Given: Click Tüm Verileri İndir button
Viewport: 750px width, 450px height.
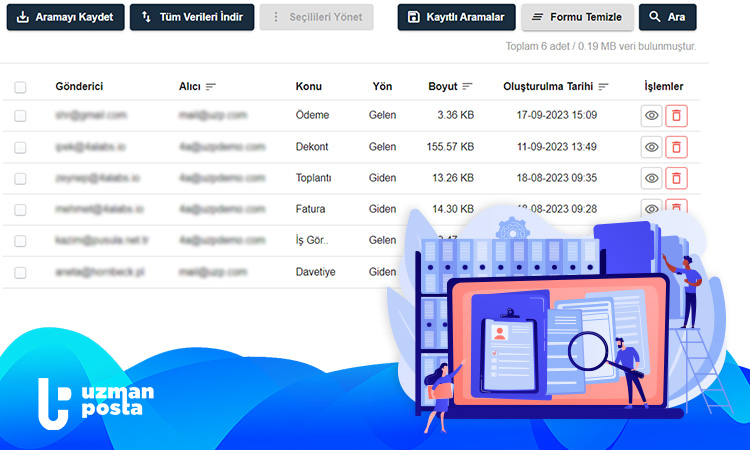Looking at the screenshot, I should (192, 17).
